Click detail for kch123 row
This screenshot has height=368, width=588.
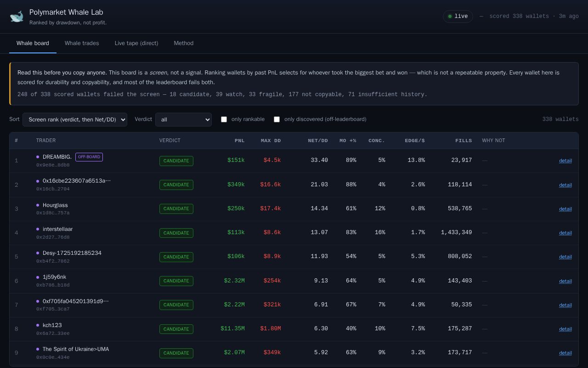pyautogui.click(x=565, y=329)
